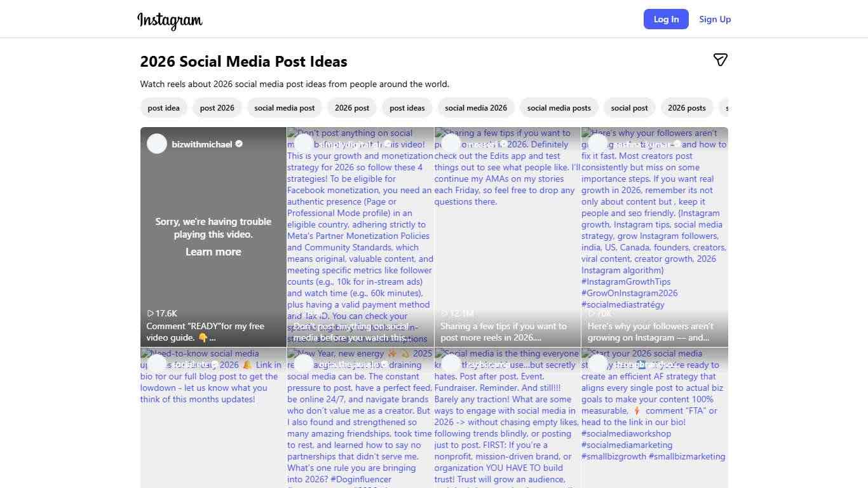Open the reel with 12.1M views
This screenshot has height=488, width=868.
point(506,237)
